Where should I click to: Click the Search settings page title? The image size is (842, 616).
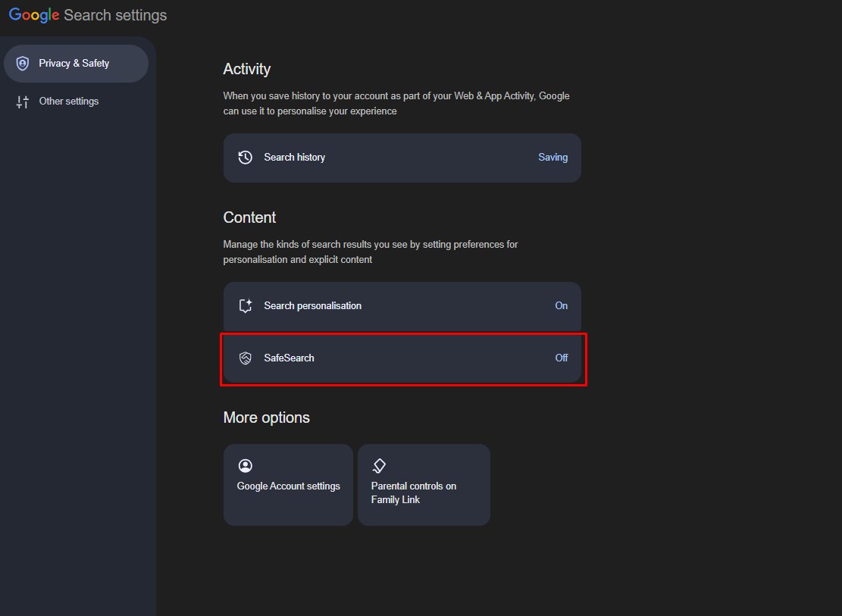(114, 14)
